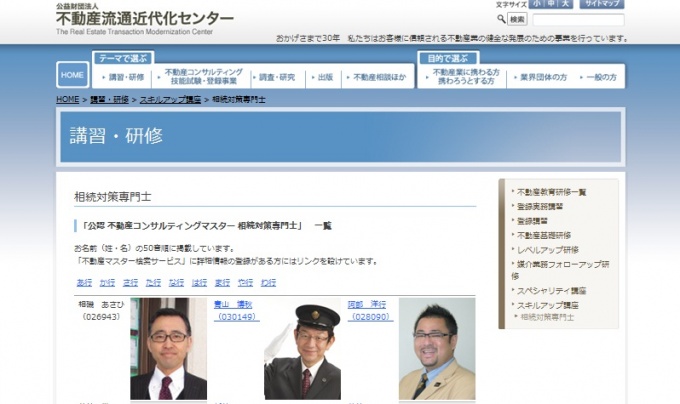This screenshot has height=404, width=680.
Task: Jump to か行 index link
Action: tap(107, 283)
